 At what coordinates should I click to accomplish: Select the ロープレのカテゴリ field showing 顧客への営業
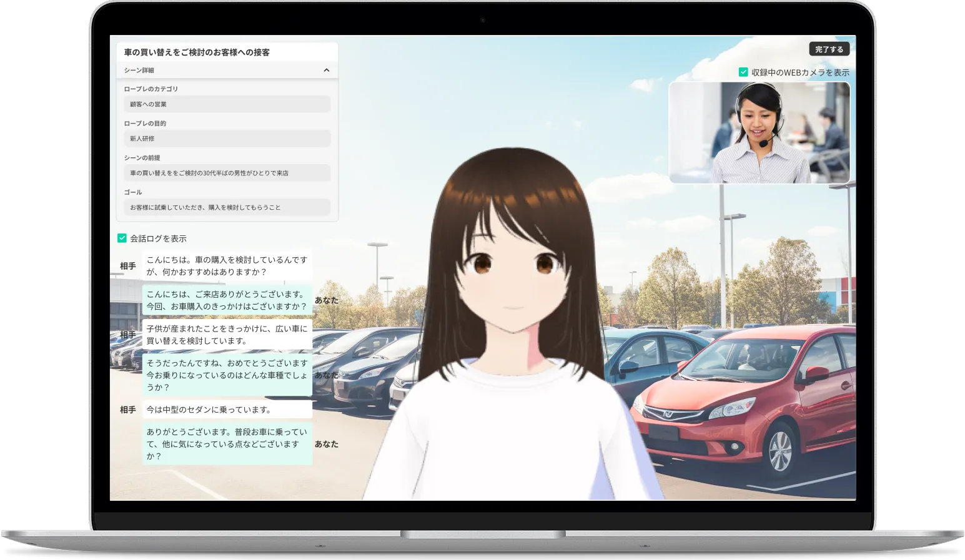pyautogui.click(x=226, y=104)
